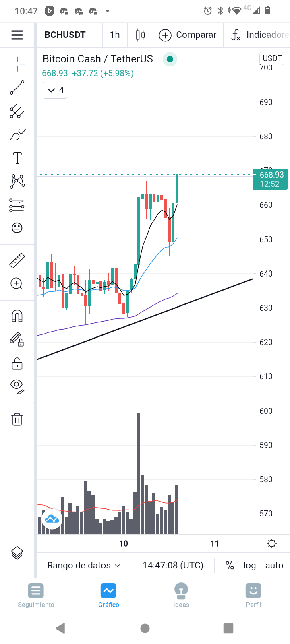Viewport: 290px width, 644px height.
Task: Toggle the log scale option
Action: [x=250, y=566]
